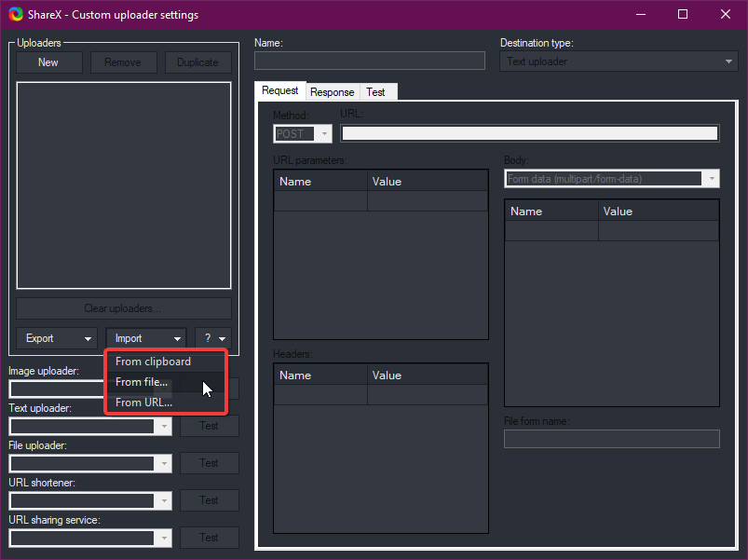Close the Custom uploader settings window
The image size is (748, 560).
click(725, 14)
